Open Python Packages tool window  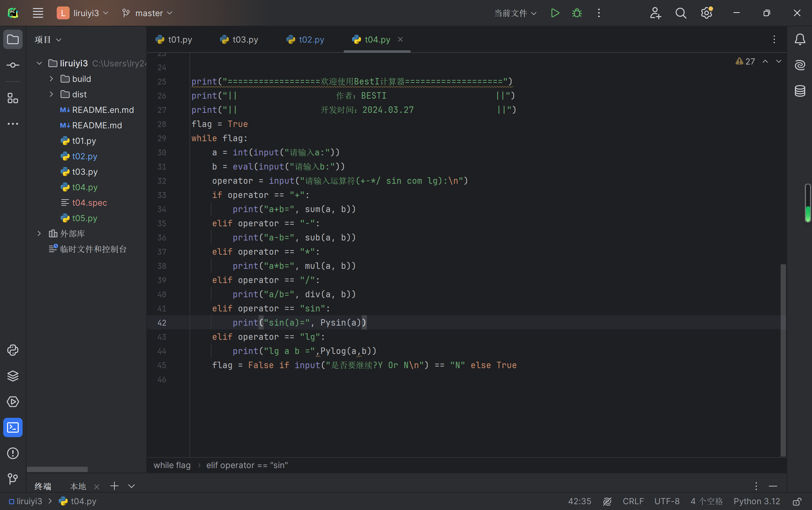[x=13, y=376]
